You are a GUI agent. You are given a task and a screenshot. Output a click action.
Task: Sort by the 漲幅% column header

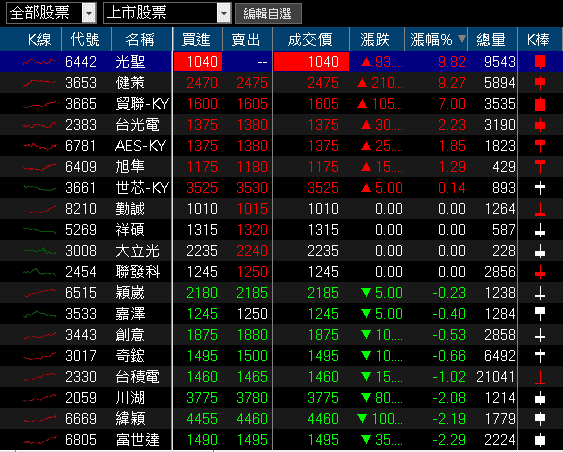coord(436,39)
